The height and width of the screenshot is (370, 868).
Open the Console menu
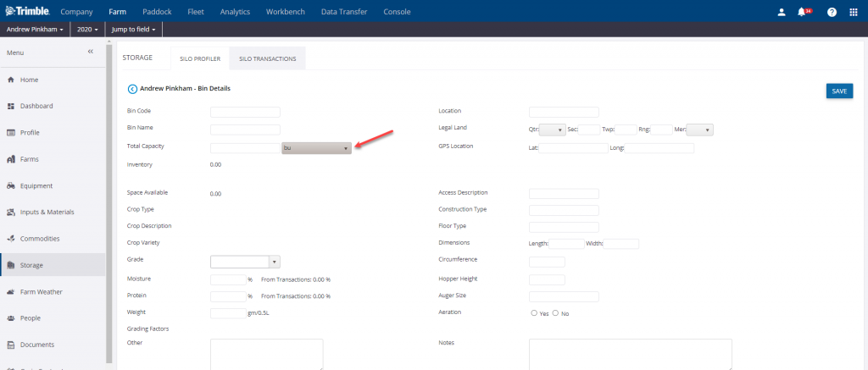pyautogui.click(x=397, y=12)
